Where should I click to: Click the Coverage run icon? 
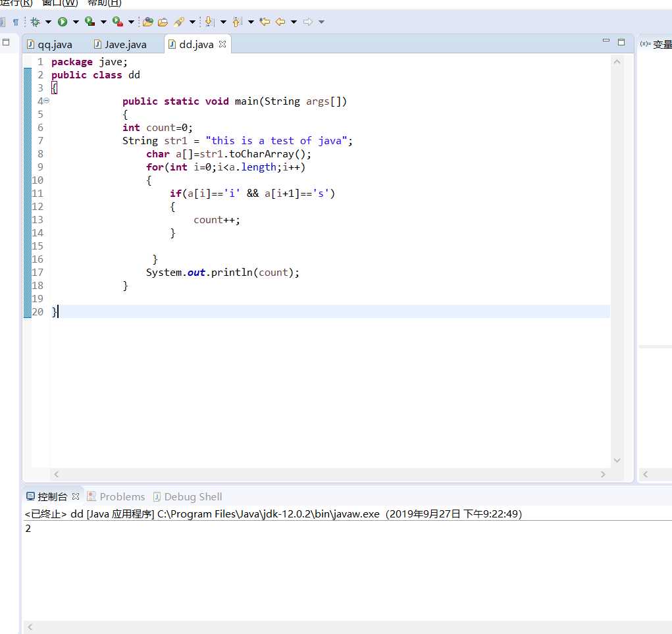pos(90,22)
